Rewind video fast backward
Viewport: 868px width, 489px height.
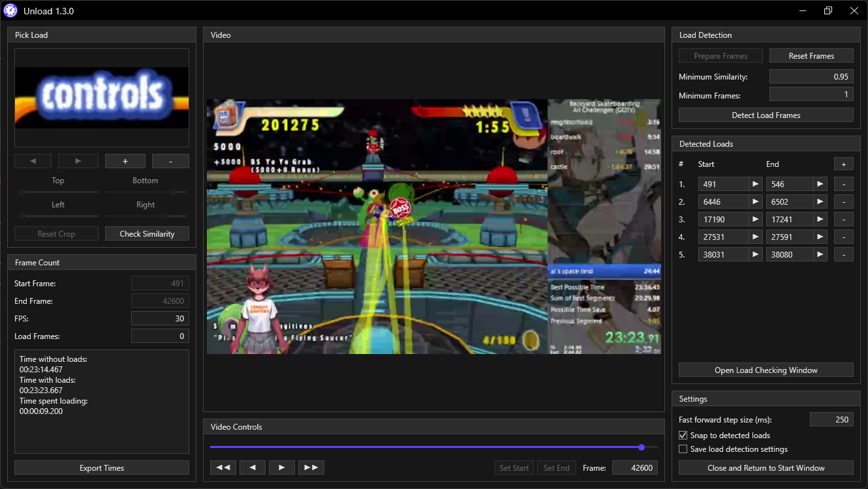coord(223,467)
